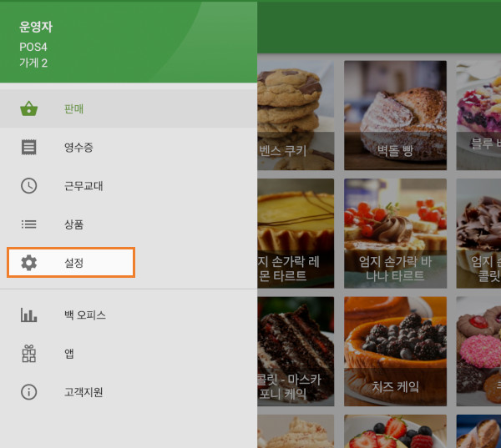Go to the 상품 items menu entry
This screenshot has width=501, height=448.
point(129,224)
